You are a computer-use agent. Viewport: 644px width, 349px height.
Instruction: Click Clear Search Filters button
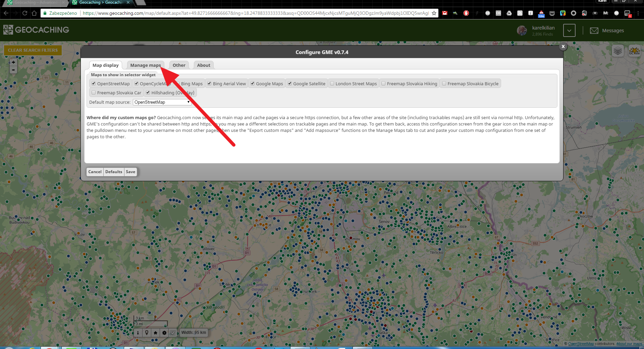[33, 50]
